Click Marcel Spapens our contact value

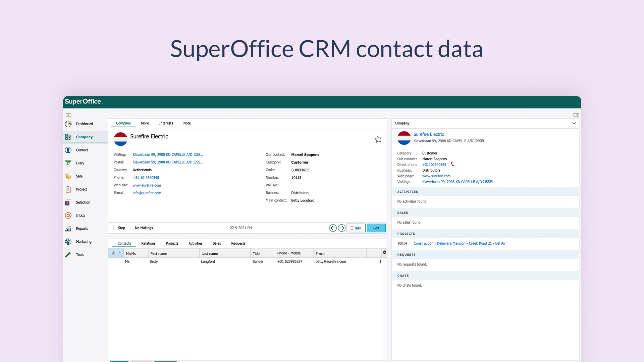[305, 155]
